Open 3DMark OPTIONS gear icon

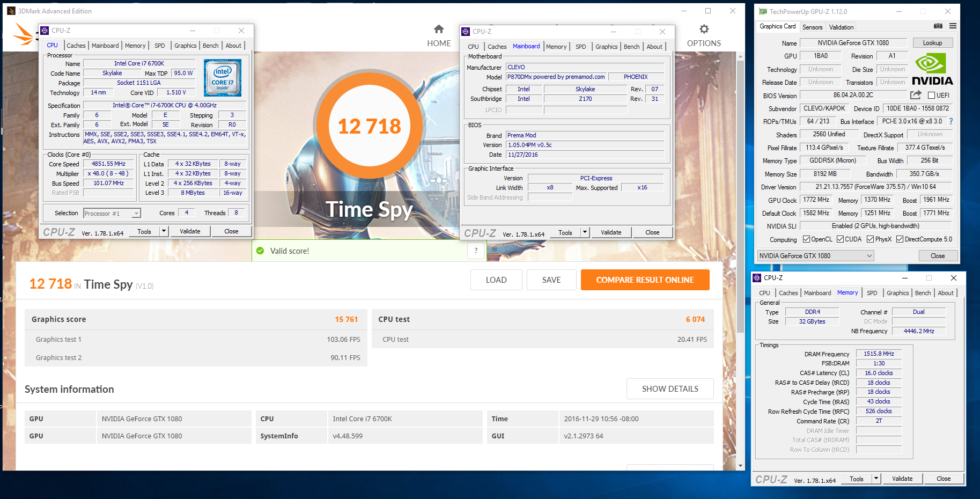coord(704,29)
